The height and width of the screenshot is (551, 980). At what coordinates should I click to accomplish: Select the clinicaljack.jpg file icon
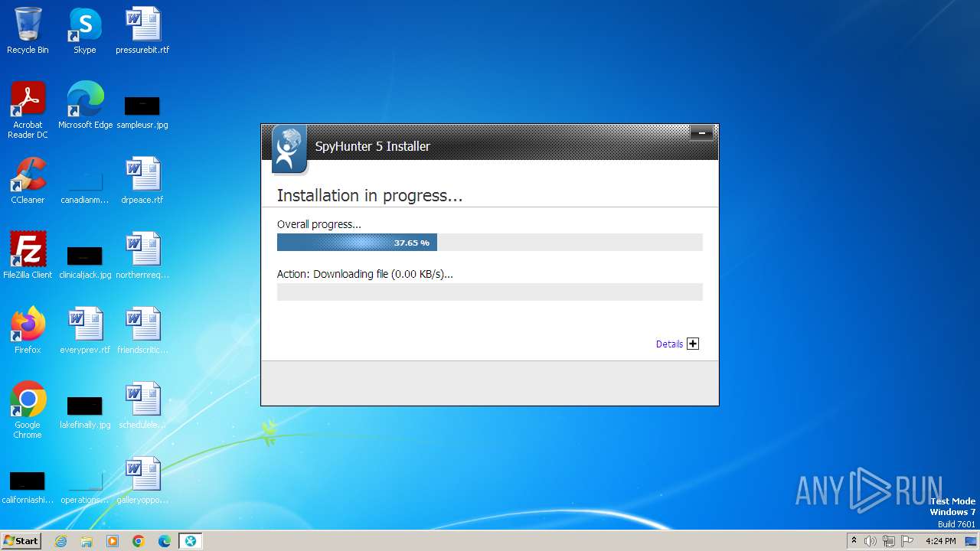click(85, 256)
